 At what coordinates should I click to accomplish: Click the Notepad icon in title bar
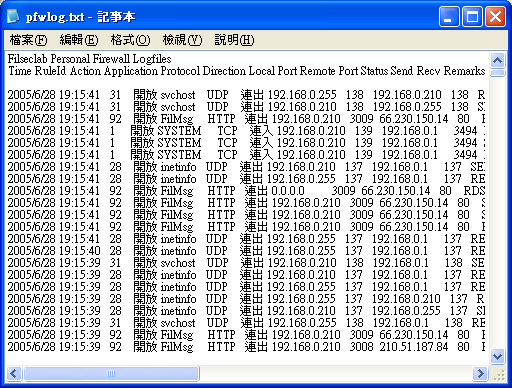(x=13, y=16)
